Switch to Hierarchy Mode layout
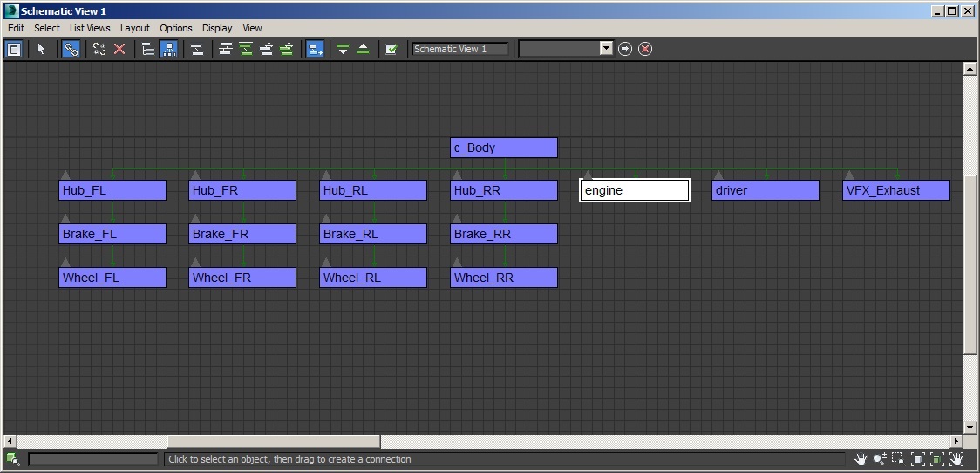This screenshot has width=980, height=473. click(148, 49)
